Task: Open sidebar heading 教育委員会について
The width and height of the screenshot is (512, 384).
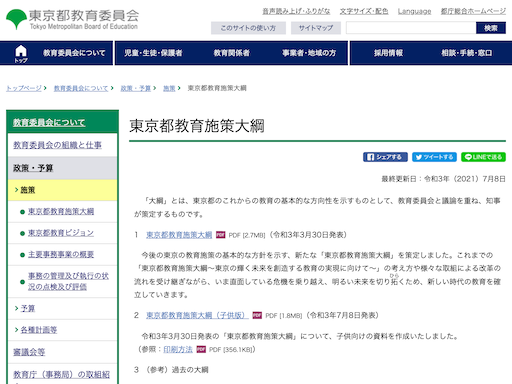Action: pyautogui.click(x=49, y=122)
